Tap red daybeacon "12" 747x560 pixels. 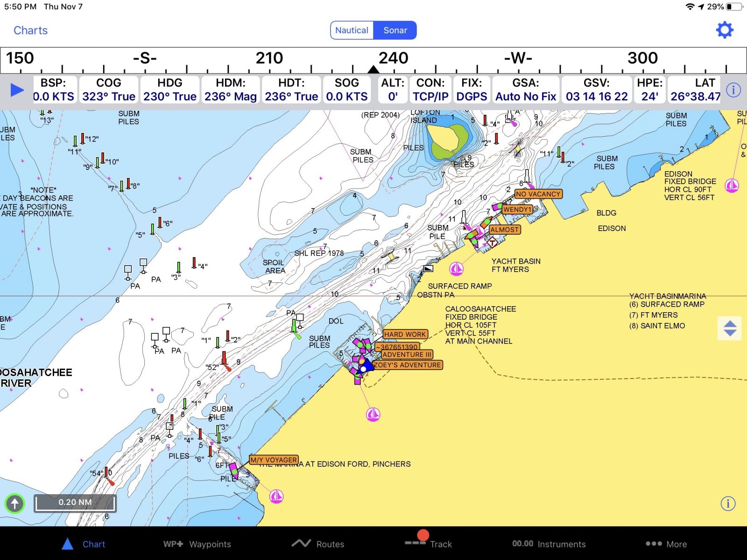pyautogui.click(x=83, y=139)
